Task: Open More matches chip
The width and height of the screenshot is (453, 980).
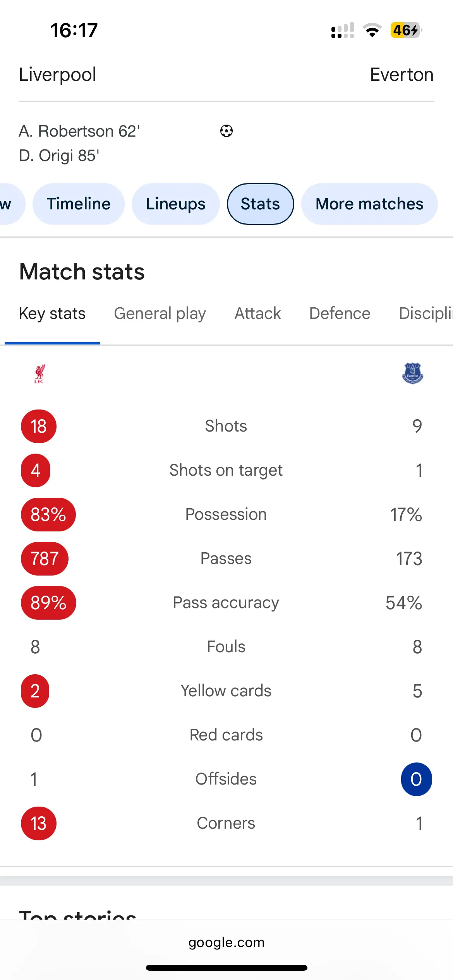Action: [x=369, y=204]
